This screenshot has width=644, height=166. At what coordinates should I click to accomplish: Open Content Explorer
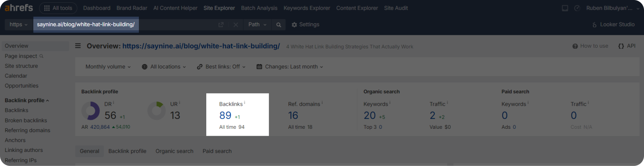pyautogui.click(x=357, y=8)
